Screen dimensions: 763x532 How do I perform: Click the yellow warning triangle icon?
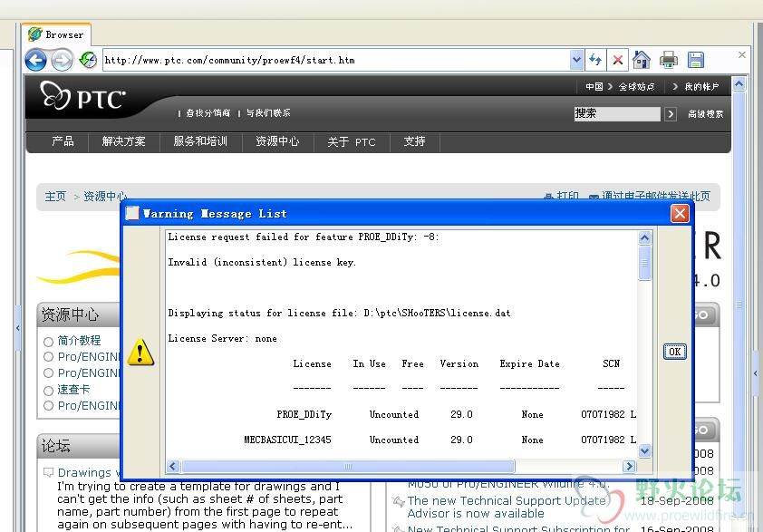(x=140, y=352)
